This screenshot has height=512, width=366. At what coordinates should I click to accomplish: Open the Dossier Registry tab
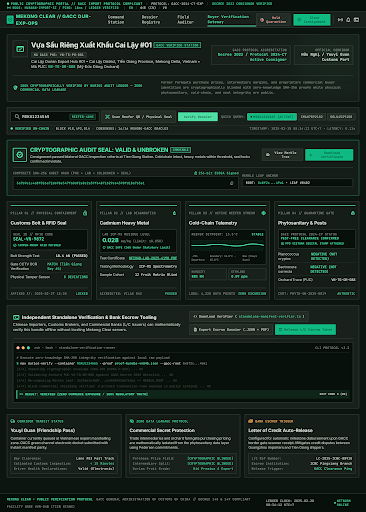(151, 20)
